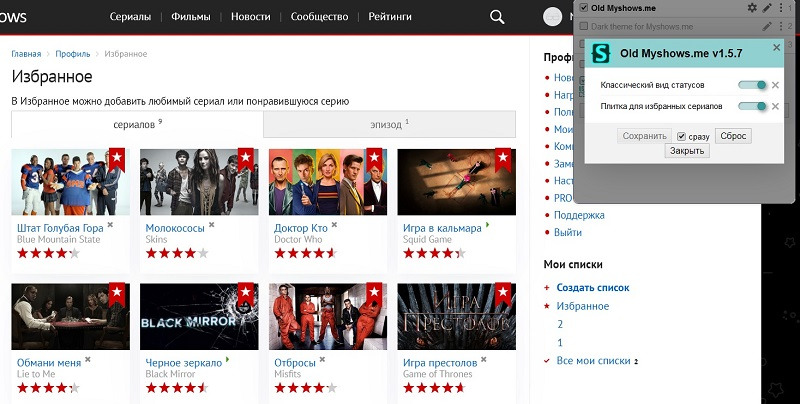Screen dimensions: 800x404
Task: Click the favorite star ribbon on Black Mirror
Action: point(245,294)
